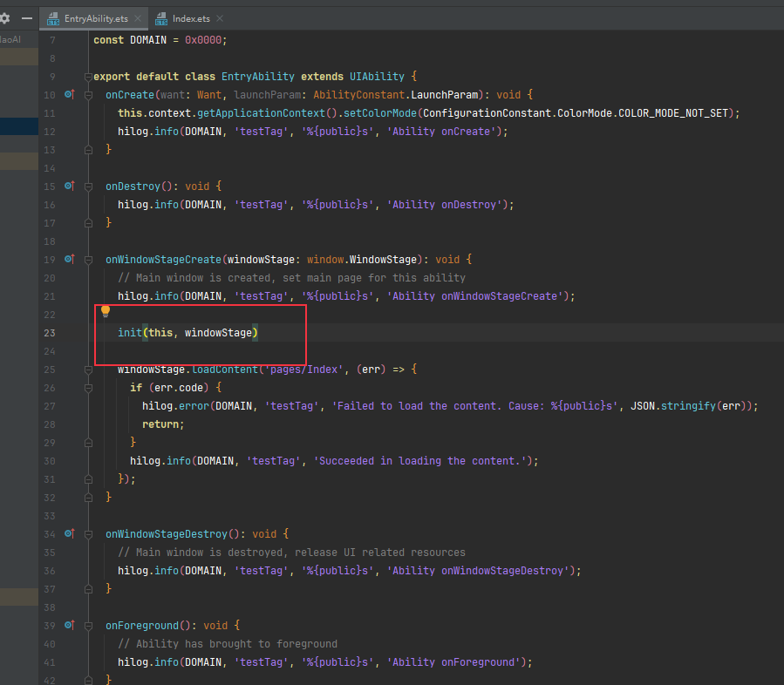Click the override gutter icon beside onDestroy

[71, 186]
